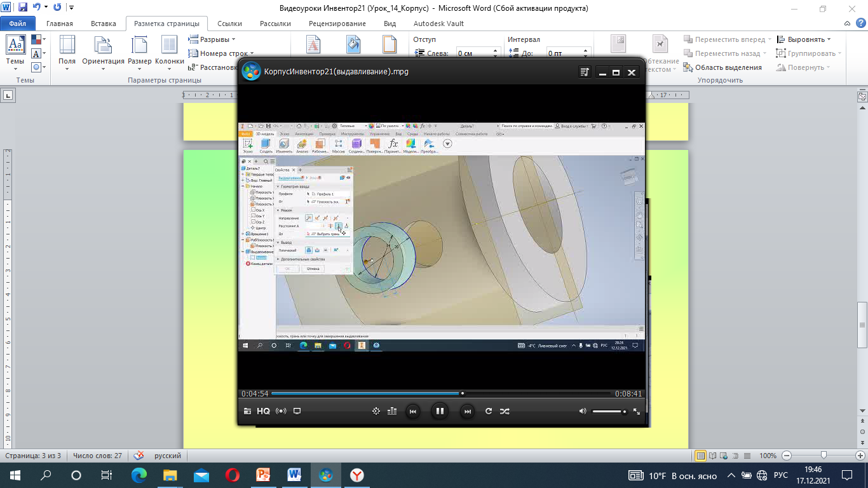Viewport: 868px width, 488px height.
Task: Click the tab selector at ruler corner
Action: [8, 95]
